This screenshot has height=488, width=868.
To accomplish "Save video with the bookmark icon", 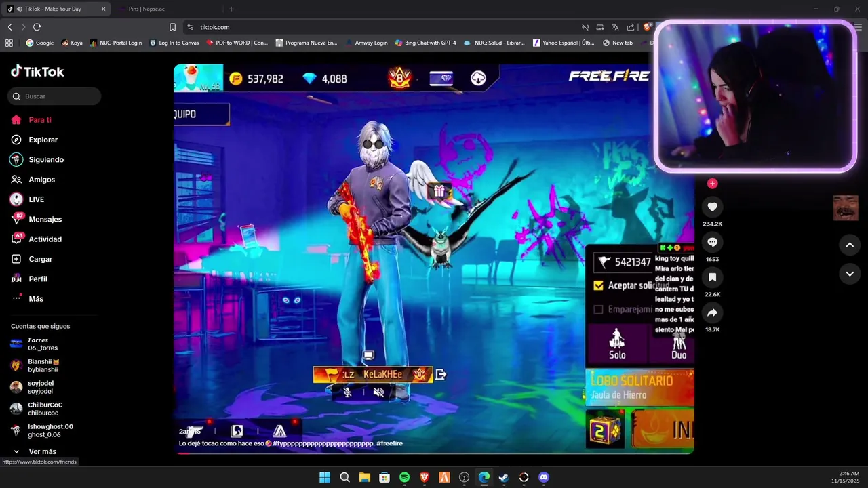I will click(712, 277).
